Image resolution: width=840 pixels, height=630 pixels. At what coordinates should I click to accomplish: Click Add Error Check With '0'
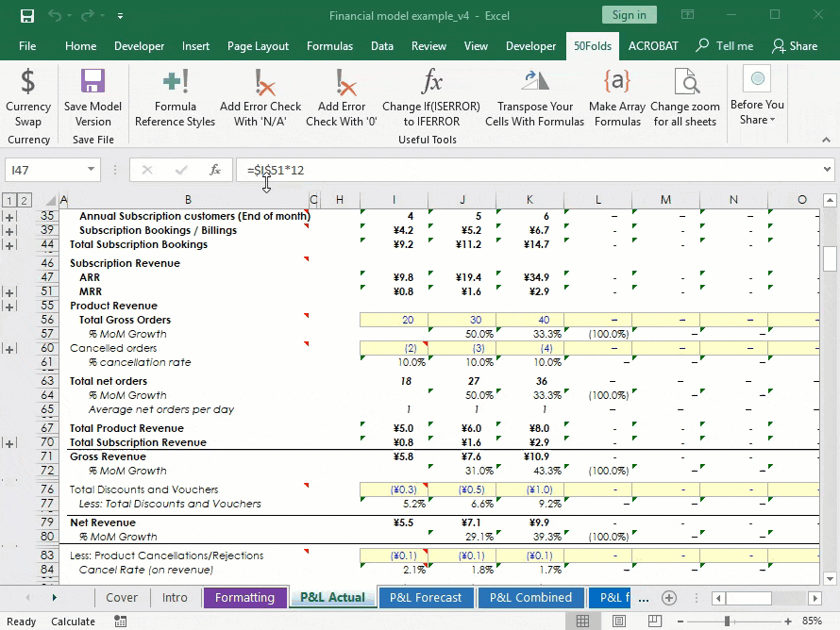342,98
